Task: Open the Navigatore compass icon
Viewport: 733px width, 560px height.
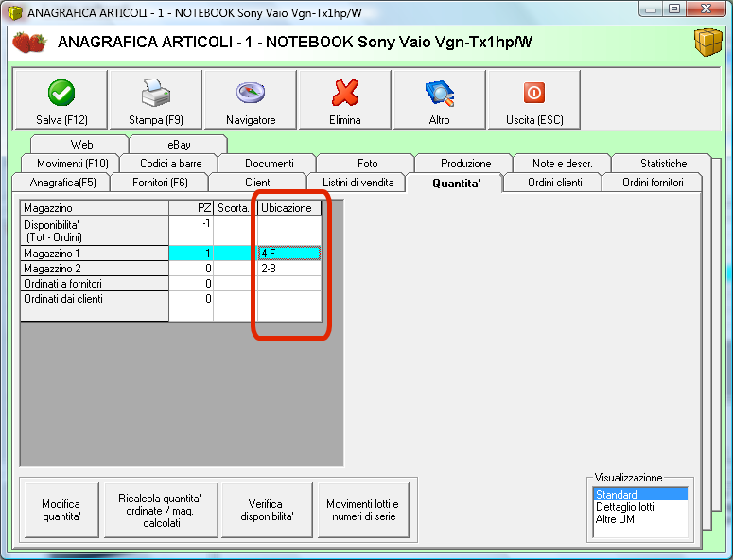Action: click(251, 92)
